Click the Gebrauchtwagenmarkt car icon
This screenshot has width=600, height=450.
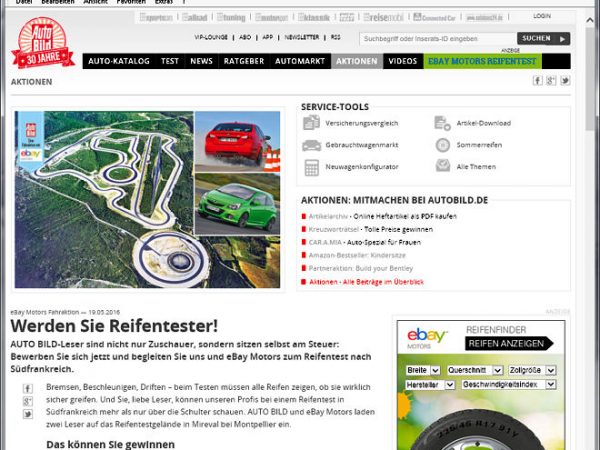point(311,145)
